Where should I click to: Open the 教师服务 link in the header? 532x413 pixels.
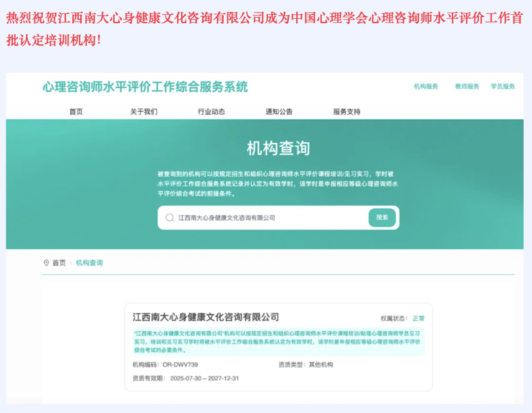click(x=467, y=87)
